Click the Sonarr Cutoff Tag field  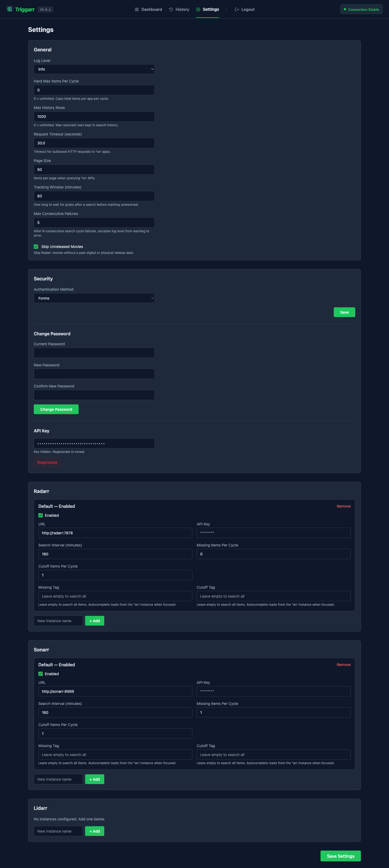[x=274, y=754]
